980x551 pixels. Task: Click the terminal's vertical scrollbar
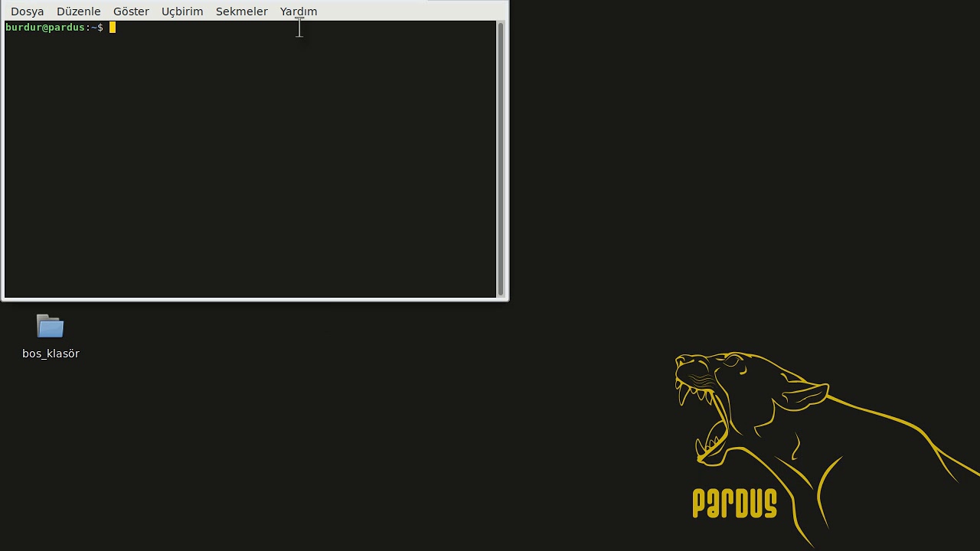pos(501,159)
